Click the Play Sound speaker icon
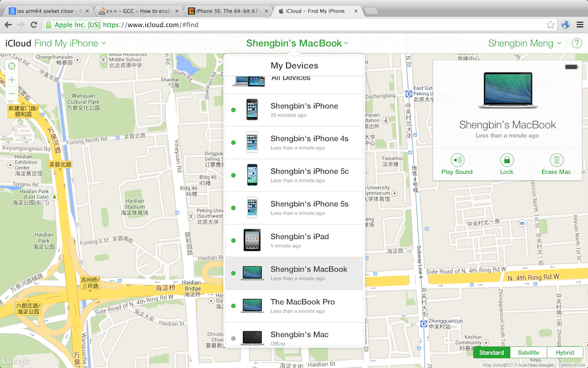This screenshot has height=368, width=588. click(x=457, y=160)
